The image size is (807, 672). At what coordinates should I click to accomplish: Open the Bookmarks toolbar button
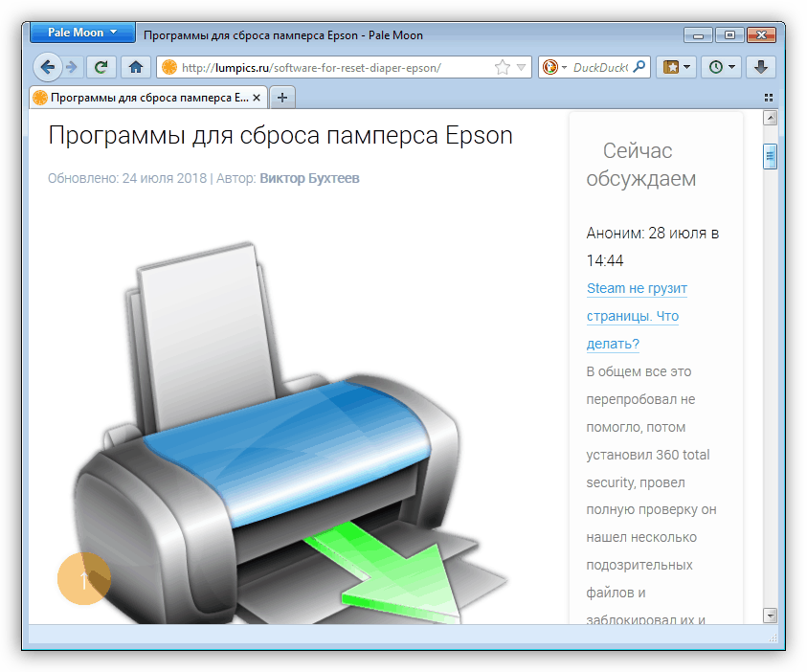(676, 67)
